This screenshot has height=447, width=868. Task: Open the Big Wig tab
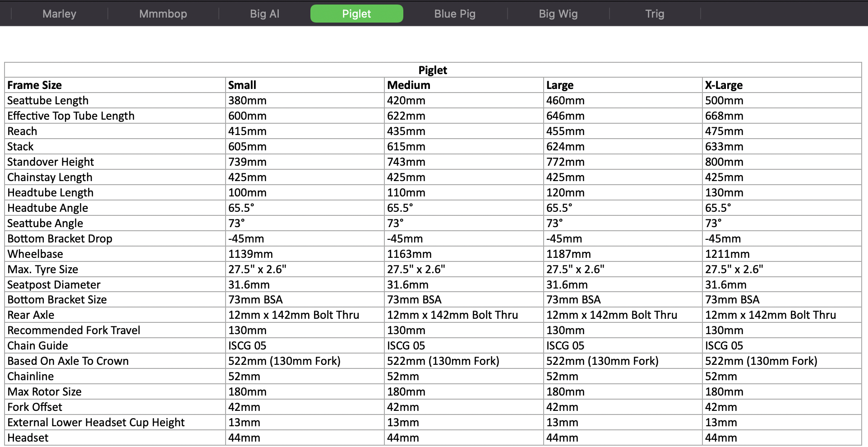(558, 14)
